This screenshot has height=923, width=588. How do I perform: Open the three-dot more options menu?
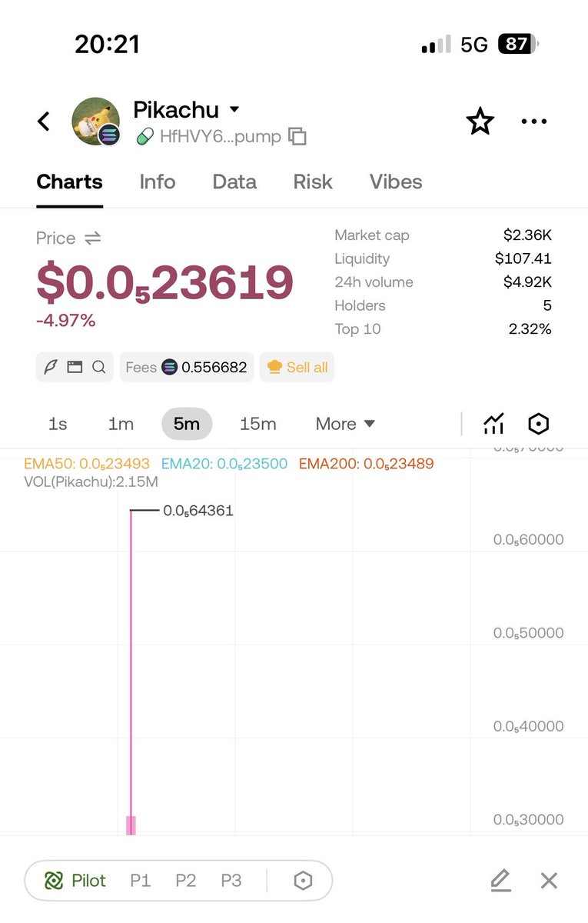534,122
